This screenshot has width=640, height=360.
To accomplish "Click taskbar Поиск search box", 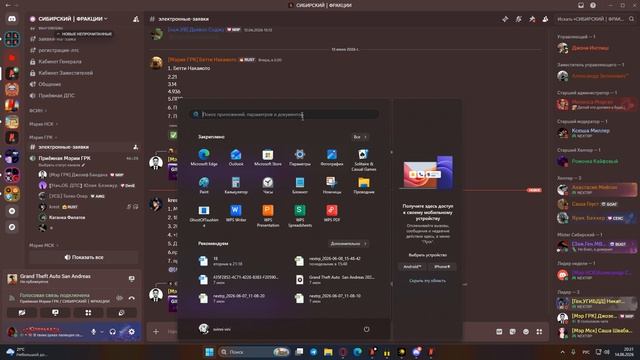I will pyautogui.click(x=254, y=352).
